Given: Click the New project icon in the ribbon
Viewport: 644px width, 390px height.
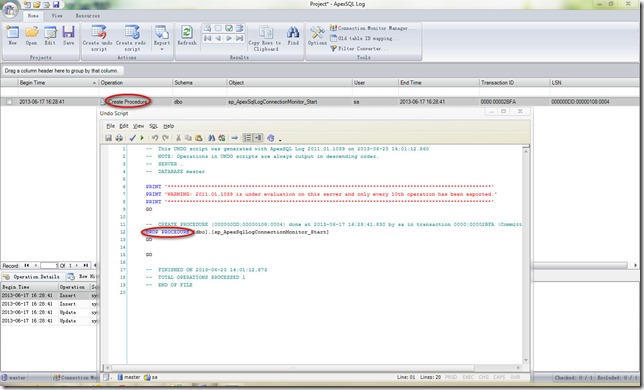Looking at the screenshot, I should pos(12,35).
